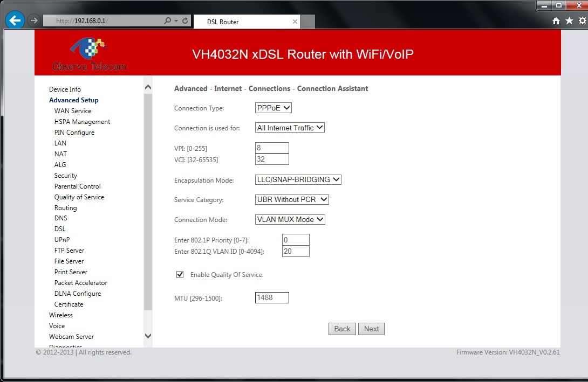Open Routing in sidebar
Image resolution: width=588 pixels, height=382 pixels.
tap(66, 208)
